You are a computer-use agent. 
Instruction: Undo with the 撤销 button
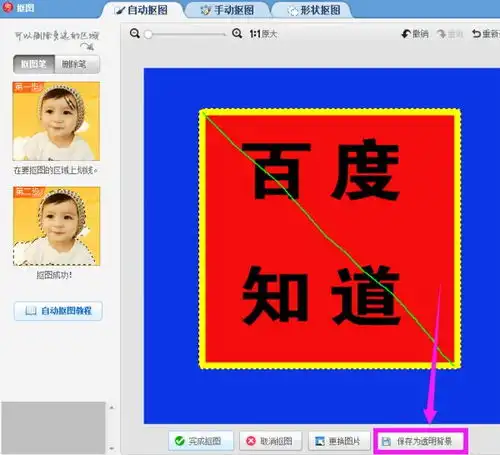click(415, 34)
